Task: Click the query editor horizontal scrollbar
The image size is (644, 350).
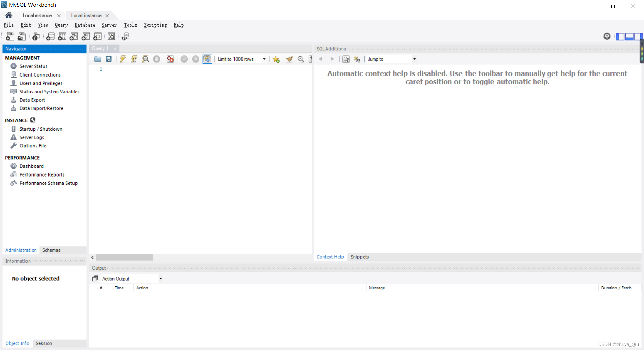Action: pos(124,257)
